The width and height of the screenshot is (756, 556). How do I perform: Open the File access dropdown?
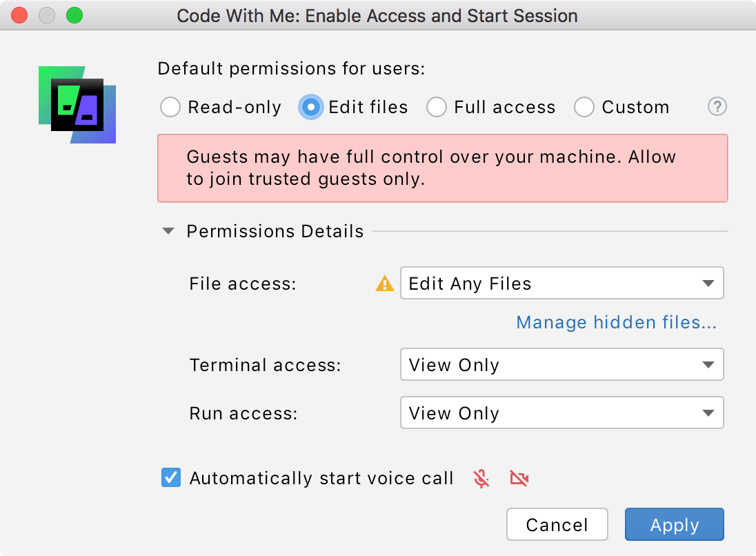coord(561,283)
